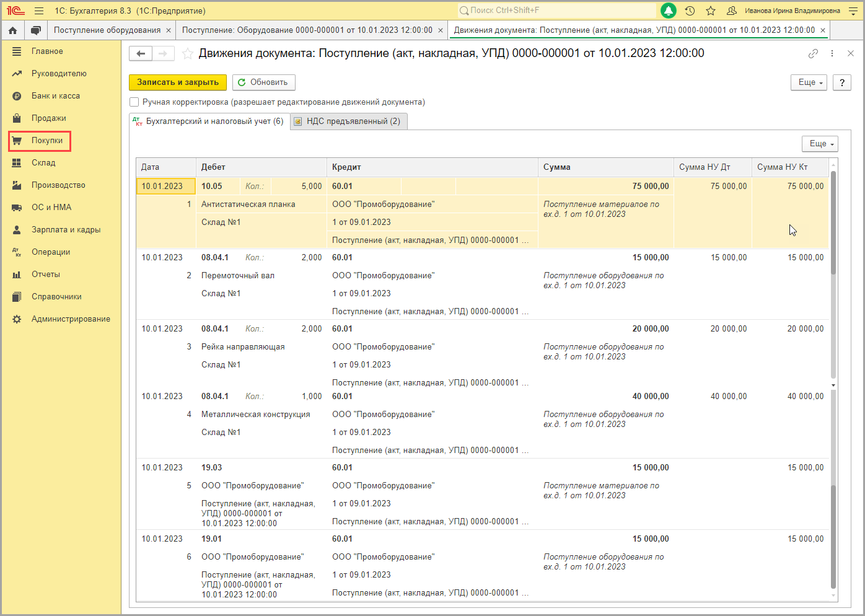
Task: Go to home page icon
Action: (x=12, y=30)
